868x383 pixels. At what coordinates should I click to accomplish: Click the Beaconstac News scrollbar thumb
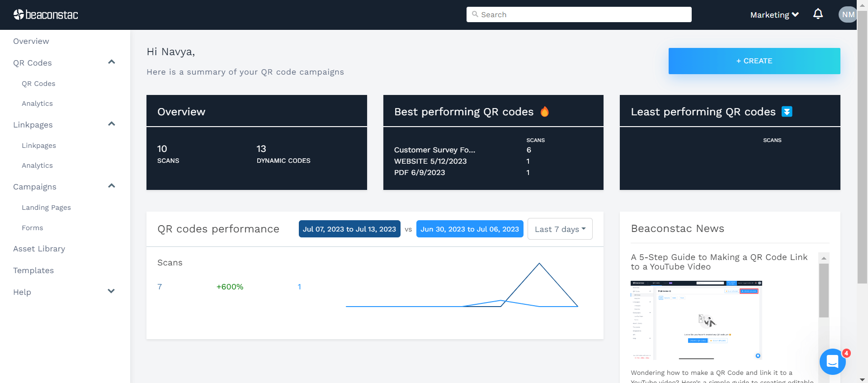pyautogui.click(x=824, y=290)
